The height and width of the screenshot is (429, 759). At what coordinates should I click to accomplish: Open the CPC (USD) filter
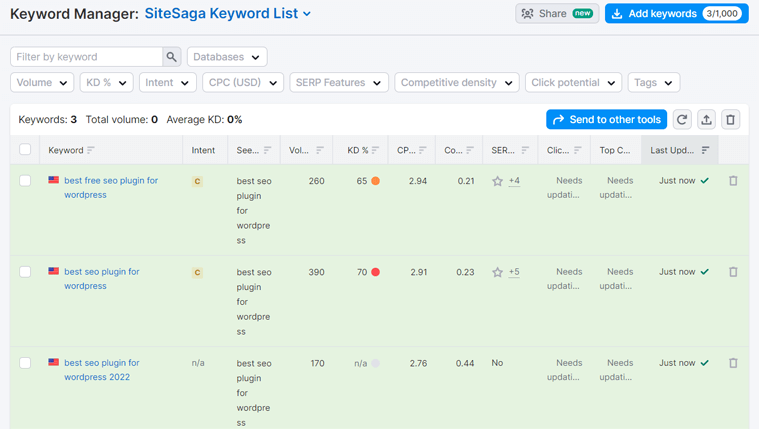[x=243, y=82]
